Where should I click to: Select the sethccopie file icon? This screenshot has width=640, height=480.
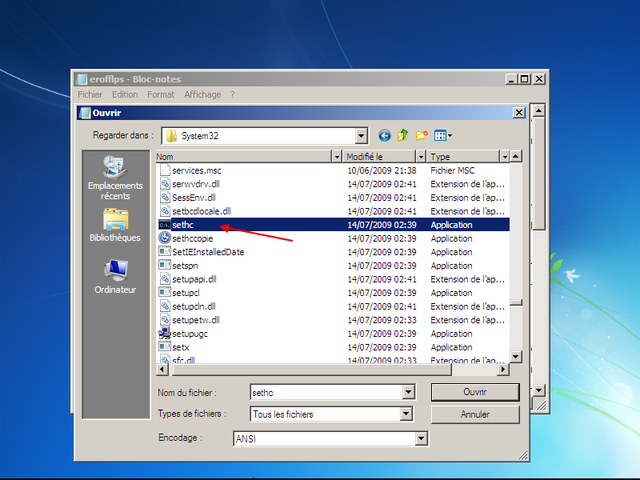click(164, 238)
